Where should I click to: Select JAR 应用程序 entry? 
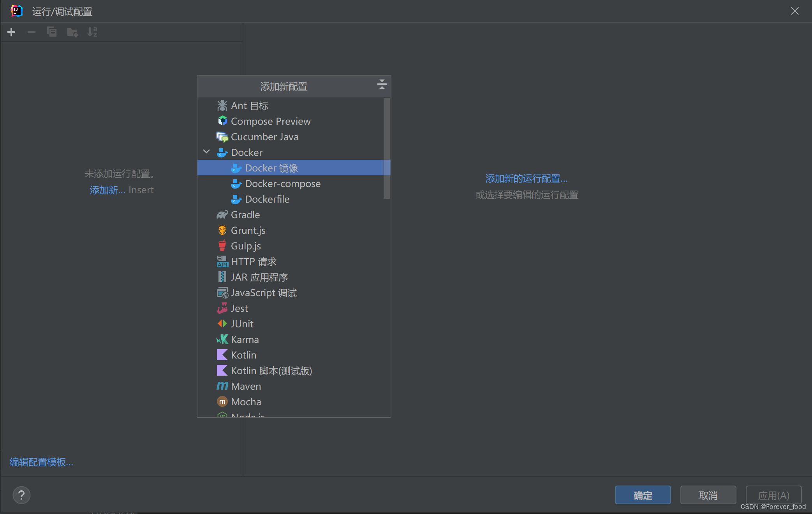(x=290, y=277)
